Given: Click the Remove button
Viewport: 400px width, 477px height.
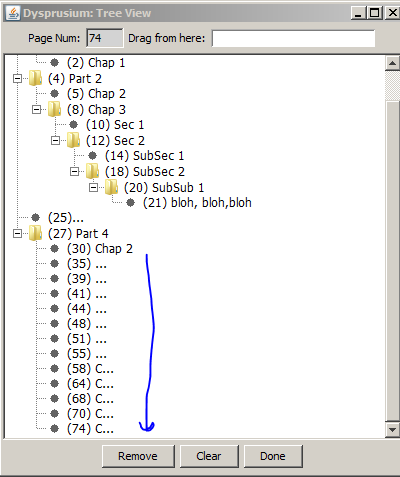Looking at the screenshot, I should click(x=138, y=456).
